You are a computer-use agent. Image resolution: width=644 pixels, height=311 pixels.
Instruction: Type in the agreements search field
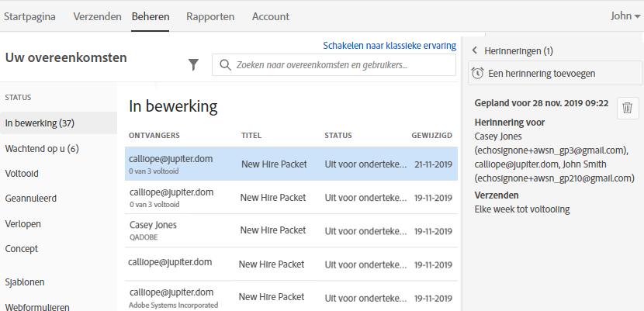point(341,65)
